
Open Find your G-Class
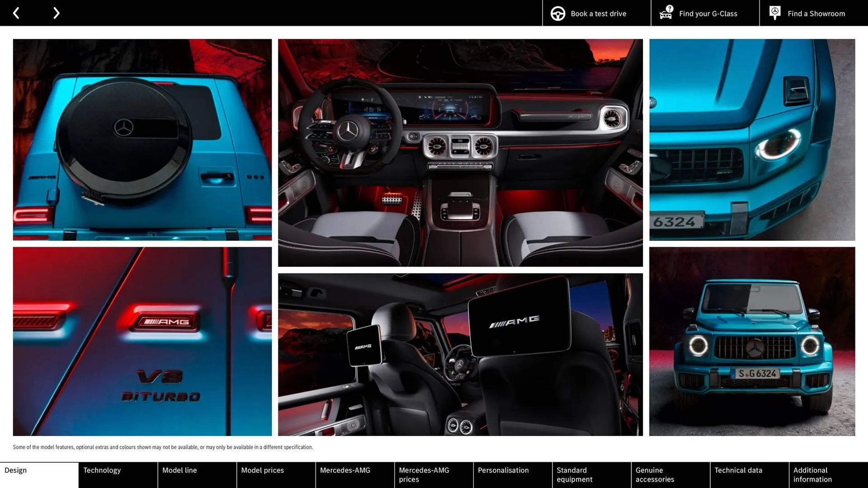coord(708,14)
